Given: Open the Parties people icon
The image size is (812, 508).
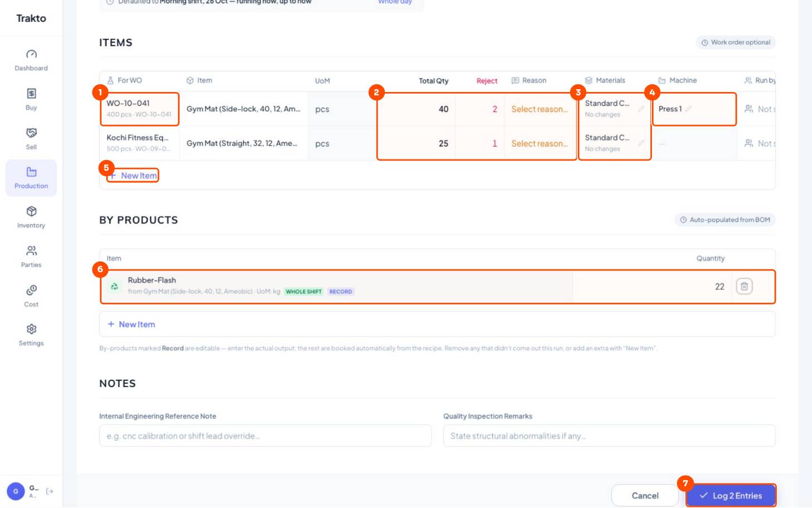Looking at the screenshot, I should pyautogui.click(x=31, y=251).
